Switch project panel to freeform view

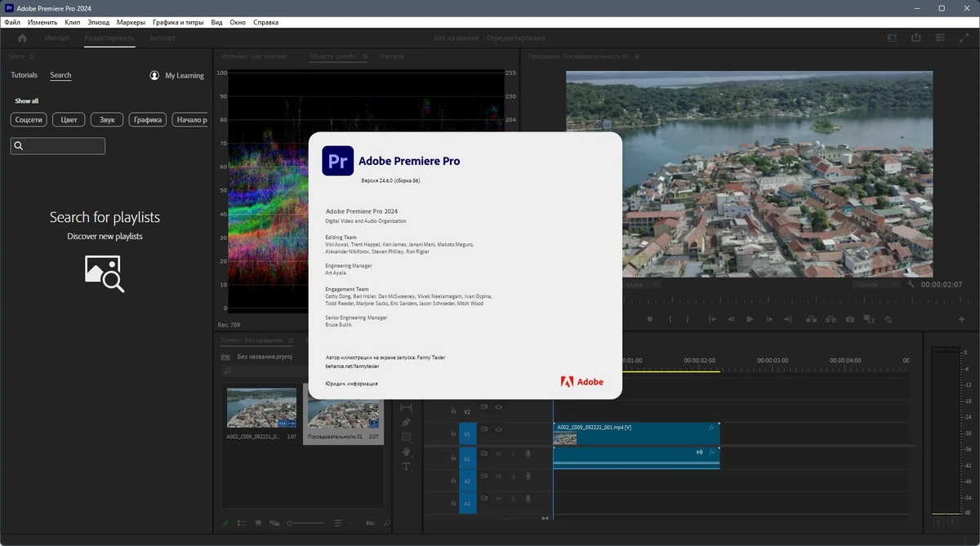pyautogui.click(x=274, y=523)
